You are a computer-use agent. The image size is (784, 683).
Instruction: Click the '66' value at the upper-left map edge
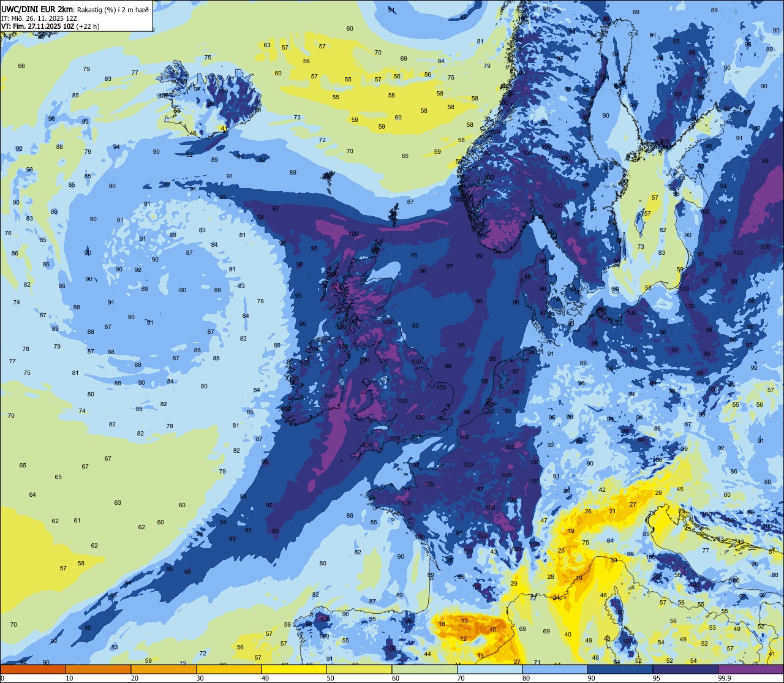pos(21,66)
